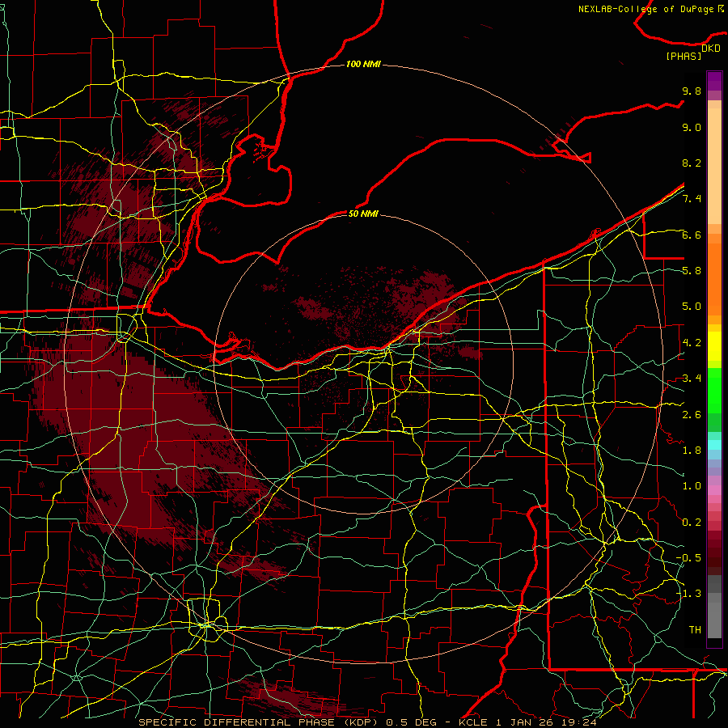Pick the purple top segment of color bar
The height and width of the screenshot is (728, 728).
pos(714,81)
